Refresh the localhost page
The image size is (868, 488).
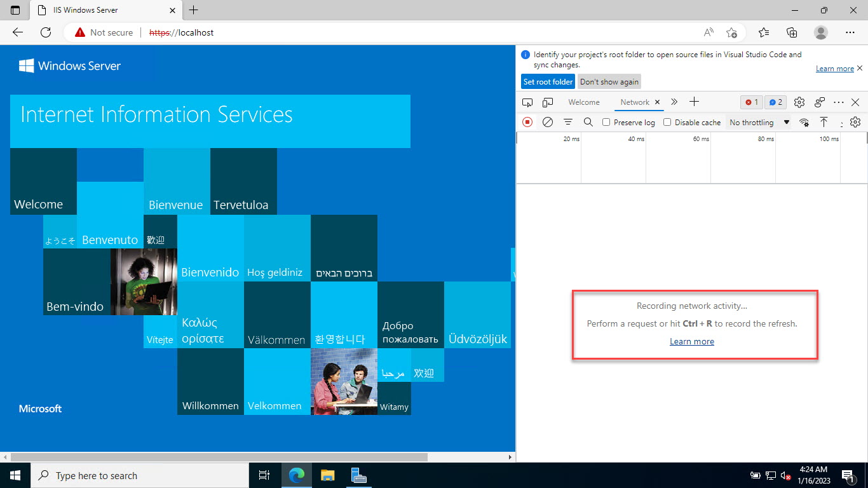[x=46, y=32]
